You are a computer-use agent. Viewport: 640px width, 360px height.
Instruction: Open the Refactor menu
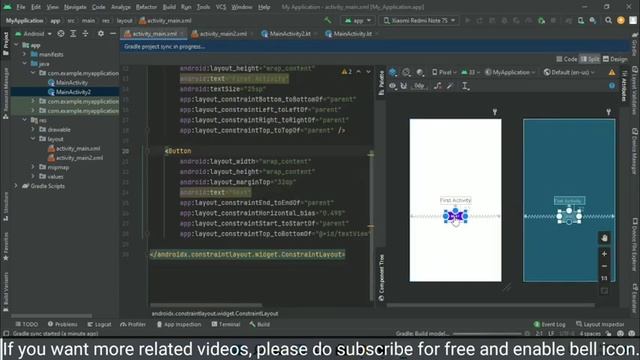(x=146, y=7)
